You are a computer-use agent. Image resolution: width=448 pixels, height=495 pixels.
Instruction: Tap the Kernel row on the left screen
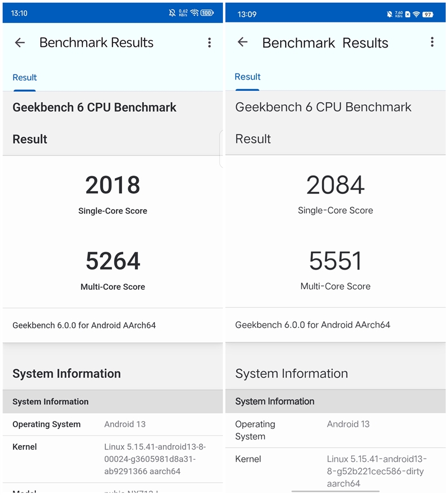pos(113,459)
